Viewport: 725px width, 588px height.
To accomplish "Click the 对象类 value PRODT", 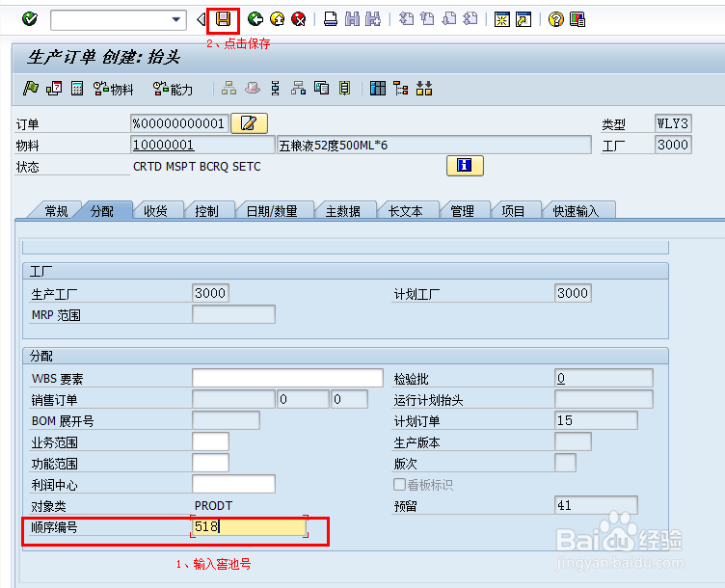I will (x=213, y=506).
